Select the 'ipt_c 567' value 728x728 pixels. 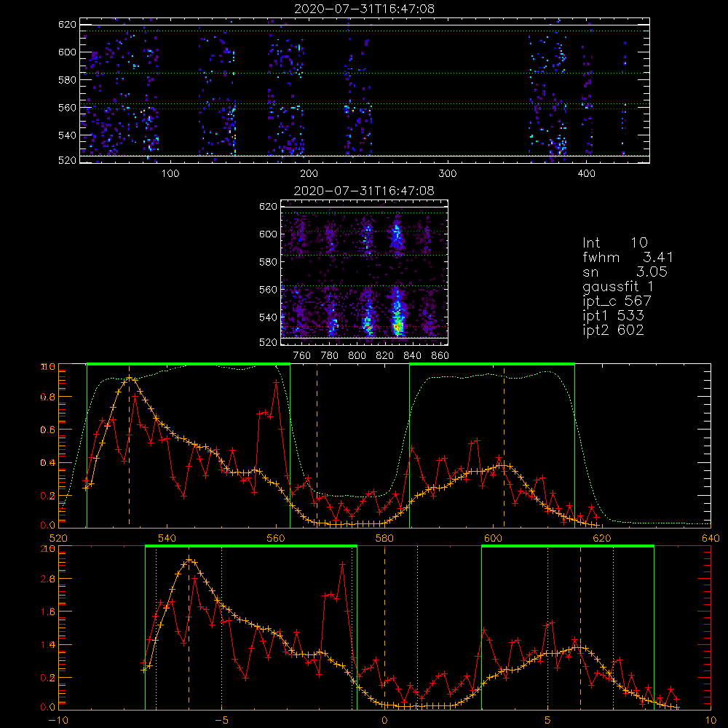point(617,301)
